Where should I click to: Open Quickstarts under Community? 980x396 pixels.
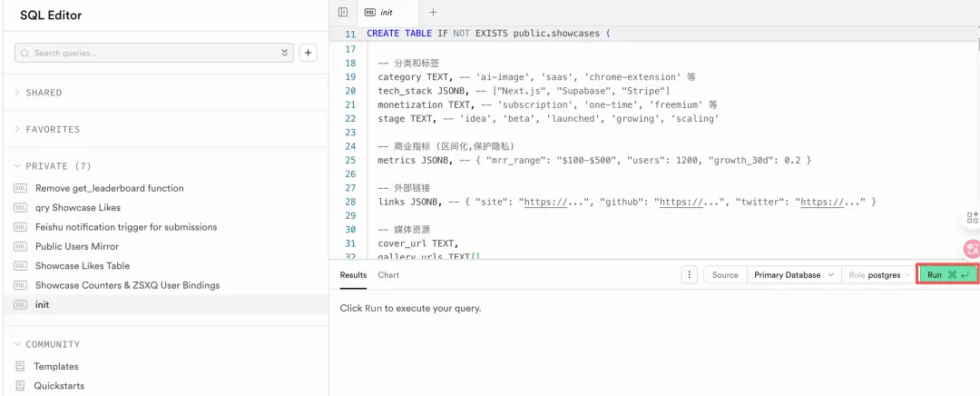[x=59, y=386]
